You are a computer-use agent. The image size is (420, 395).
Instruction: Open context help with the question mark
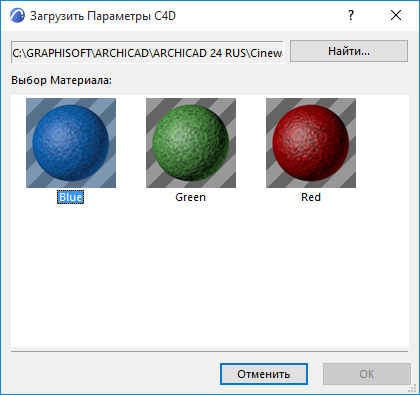coord(351,15)
